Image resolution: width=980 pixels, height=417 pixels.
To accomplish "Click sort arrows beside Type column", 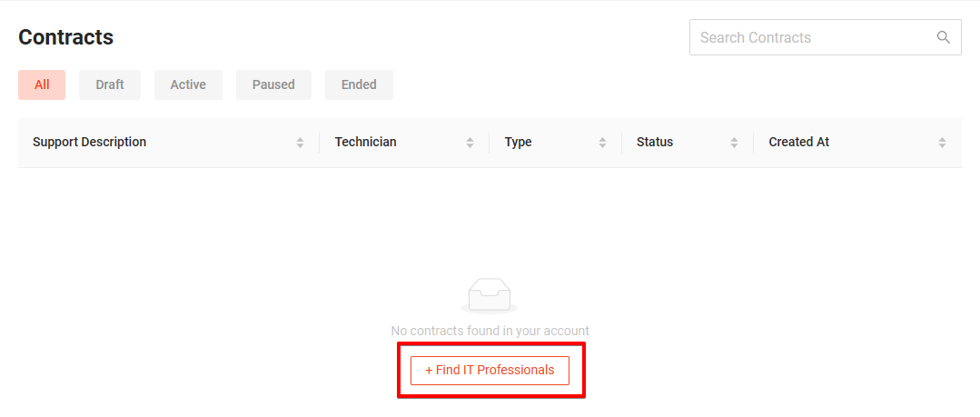I will pyautogui.click(x=602, y=143).
